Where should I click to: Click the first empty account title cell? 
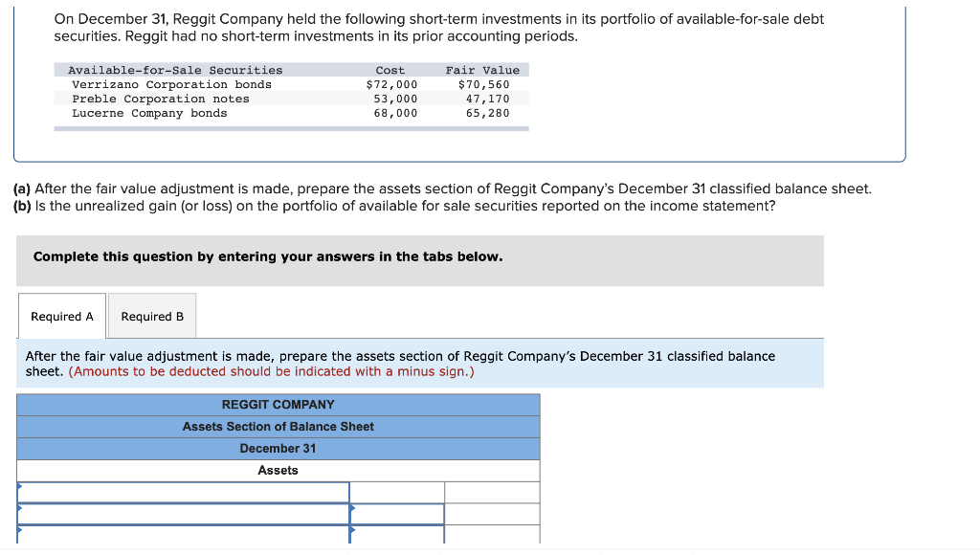click(182, 492)
